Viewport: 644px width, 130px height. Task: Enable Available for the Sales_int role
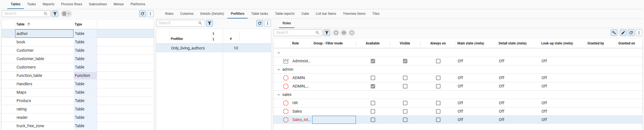pyautogui.click(x=373, y=120)
